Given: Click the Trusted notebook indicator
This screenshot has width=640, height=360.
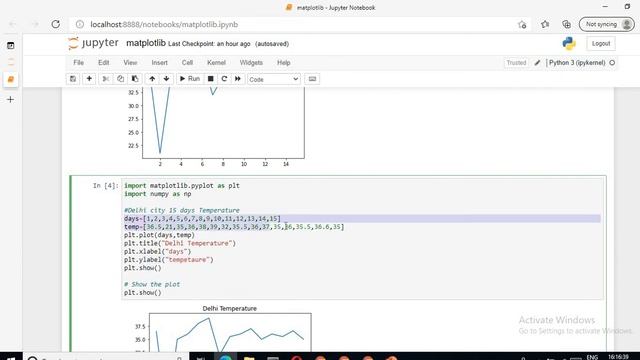Looking at the screenshot, I should tap(516, 63).
